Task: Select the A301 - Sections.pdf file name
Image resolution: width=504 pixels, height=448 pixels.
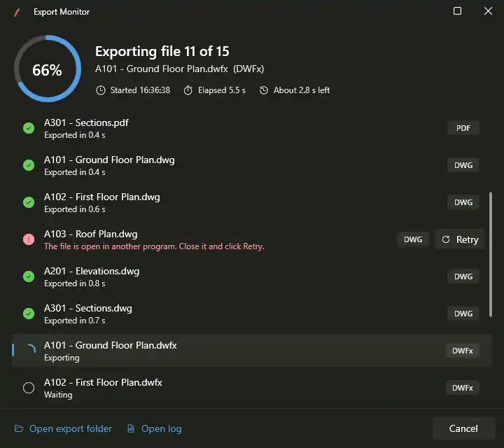Action: [86, 122]
